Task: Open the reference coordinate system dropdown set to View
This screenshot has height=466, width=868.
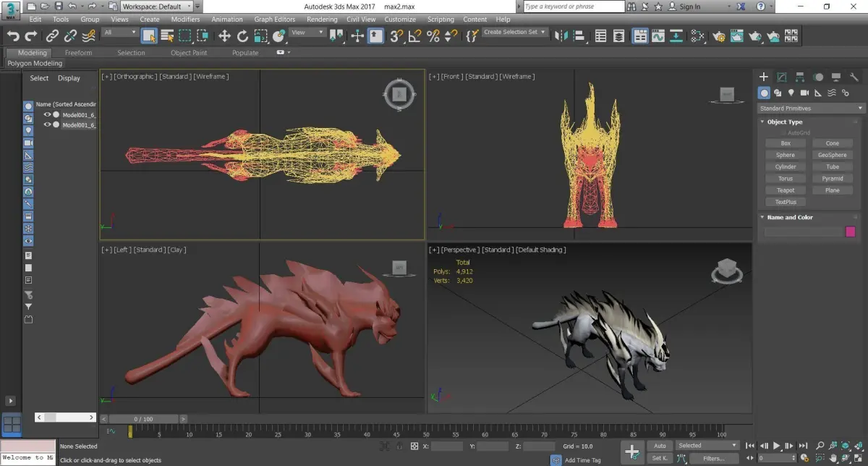Action: [x=307, y=33]
